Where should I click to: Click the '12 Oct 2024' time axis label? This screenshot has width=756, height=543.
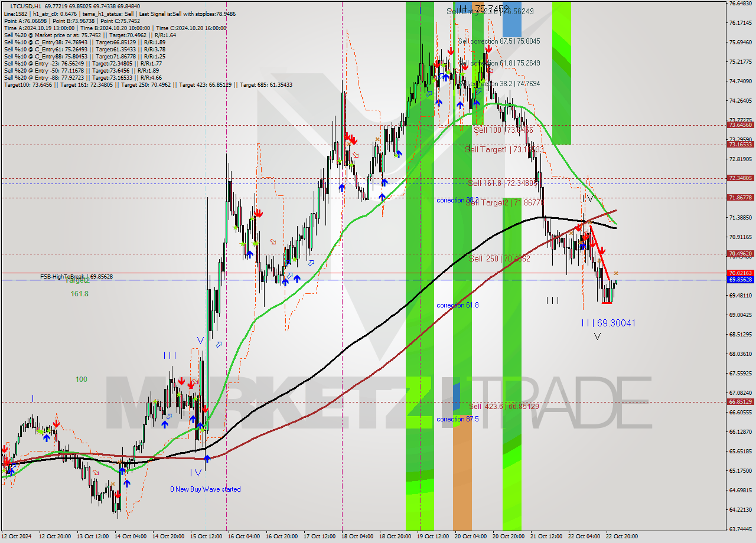pos(17,537)
